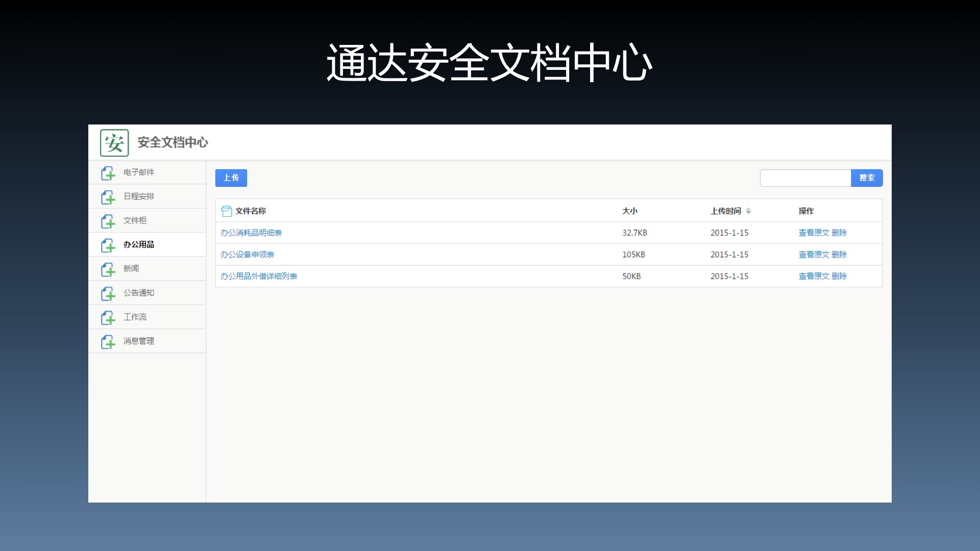Open file 办公设备申领表
Screen dimensions: 980x551
pyautogui.click(x=247, y=255)
